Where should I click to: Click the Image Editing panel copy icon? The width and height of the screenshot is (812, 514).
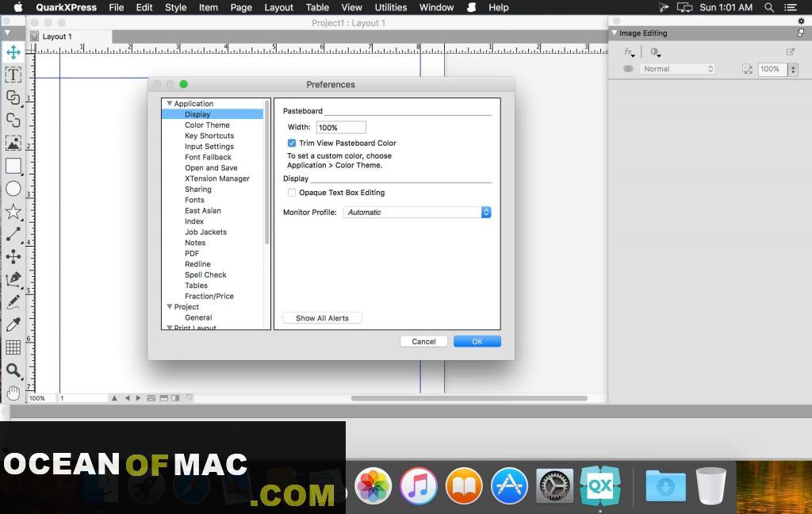[x=801, y=33]
